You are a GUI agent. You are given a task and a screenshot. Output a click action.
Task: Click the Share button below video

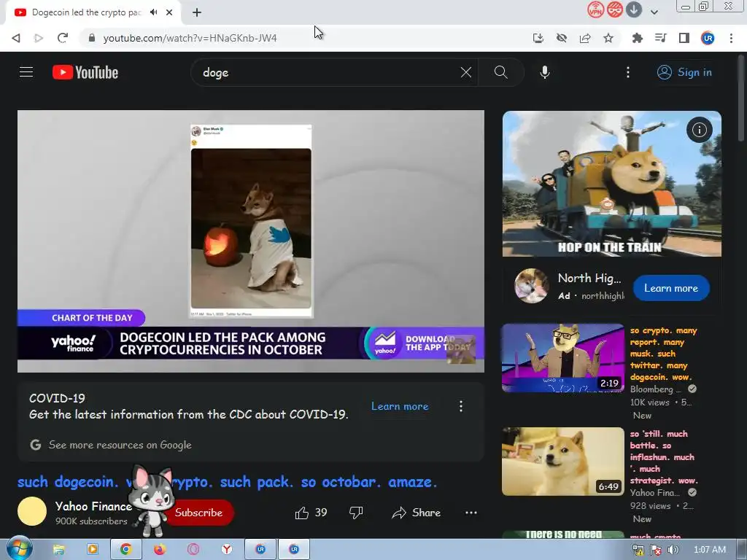[x=417, y=513]
